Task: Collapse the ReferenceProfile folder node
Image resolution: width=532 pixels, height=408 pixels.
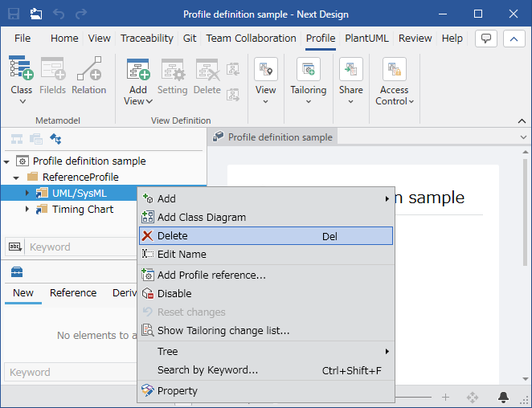Action: 16,177
